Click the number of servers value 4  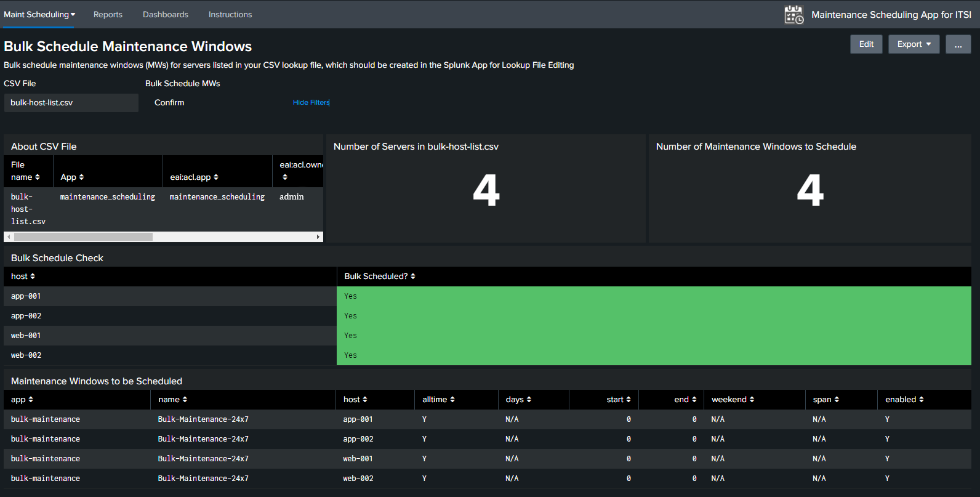point(486,190)
